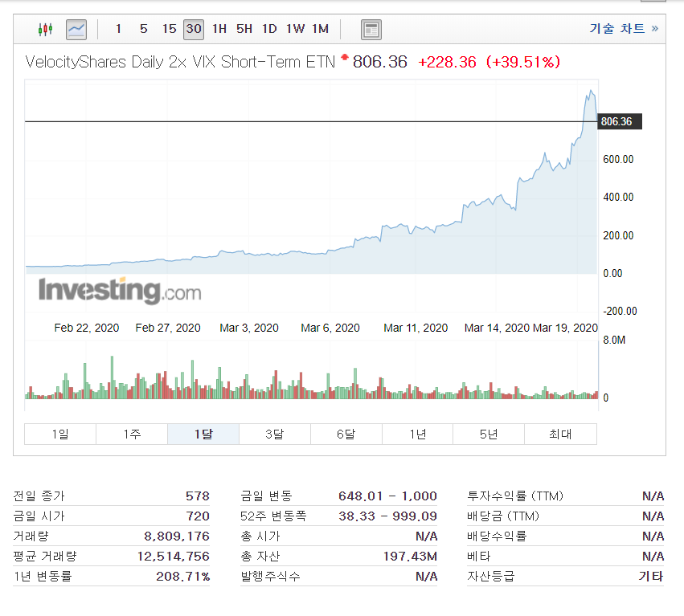Select the 3달 three-month period

(x=274, y=434)
